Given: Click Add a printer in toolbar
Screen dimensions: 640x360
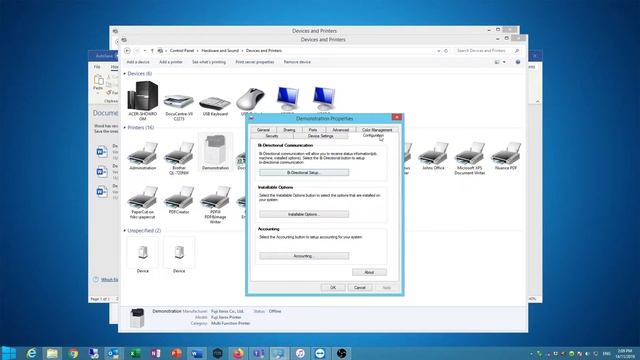Looking at the screenshot, I should 171,62.
